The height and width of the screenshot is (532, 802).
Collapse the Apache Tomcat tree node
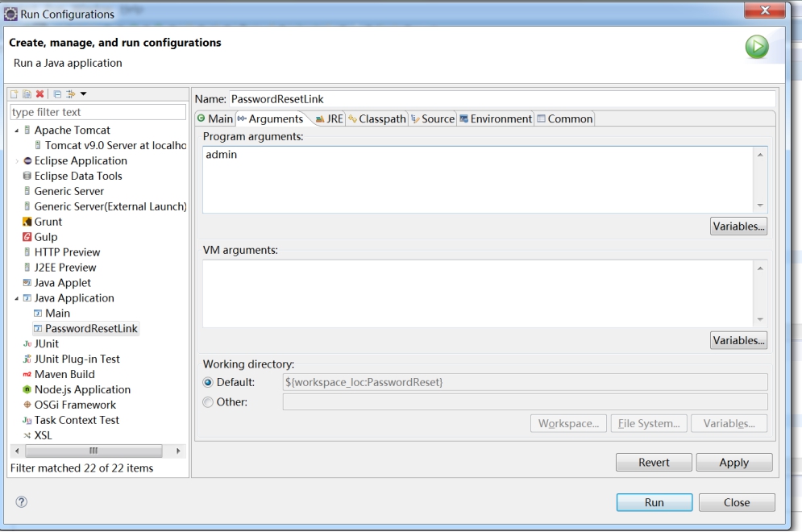(x=16, y=131)
